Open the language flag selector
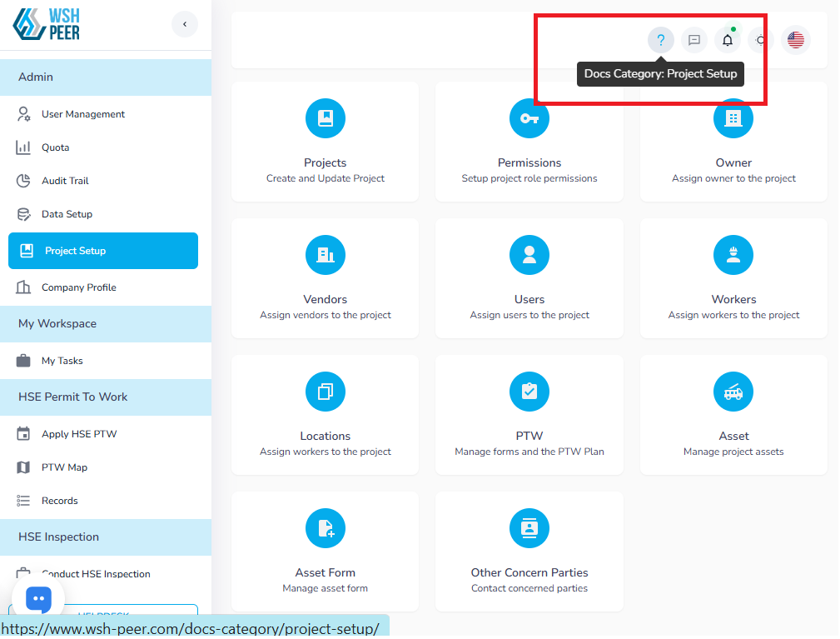The height and width of the screenshot is (639, 840). click(795, 40)
